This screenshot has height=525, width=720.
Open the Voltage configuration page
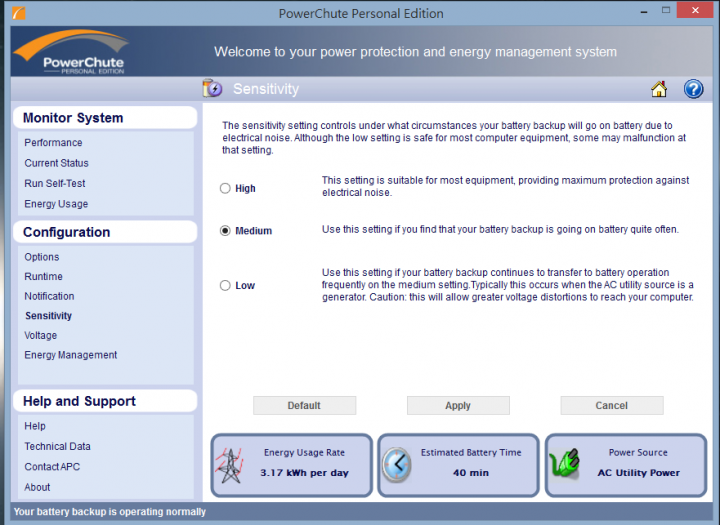click(40, 336)
